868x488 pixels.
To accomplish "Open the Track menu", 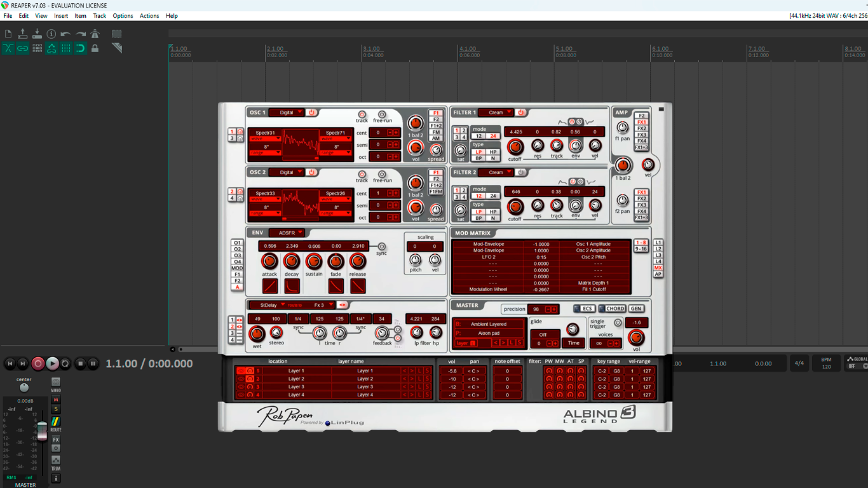I will pyautogui.click(x=100, y=16).
